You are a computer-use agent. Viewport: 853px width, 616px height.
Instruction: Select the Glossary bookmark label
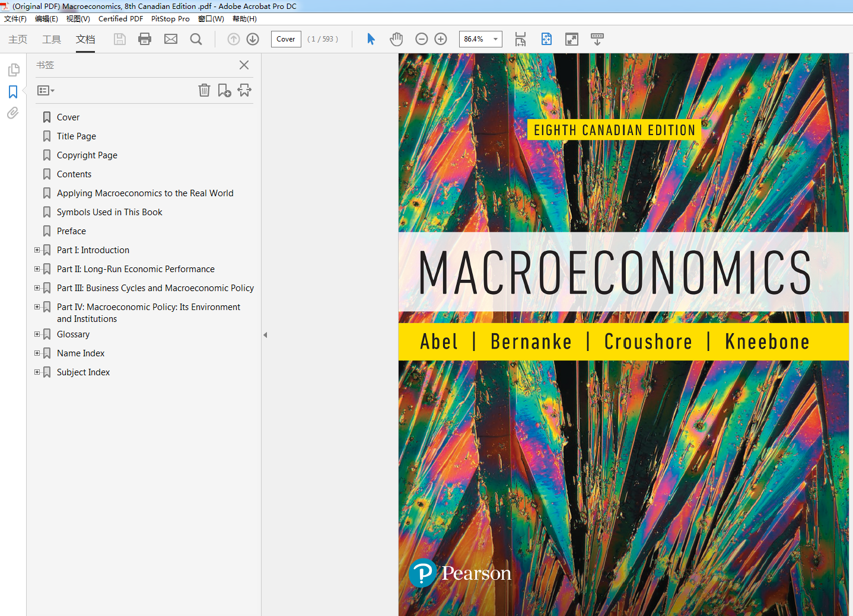(x=74, y=334)
